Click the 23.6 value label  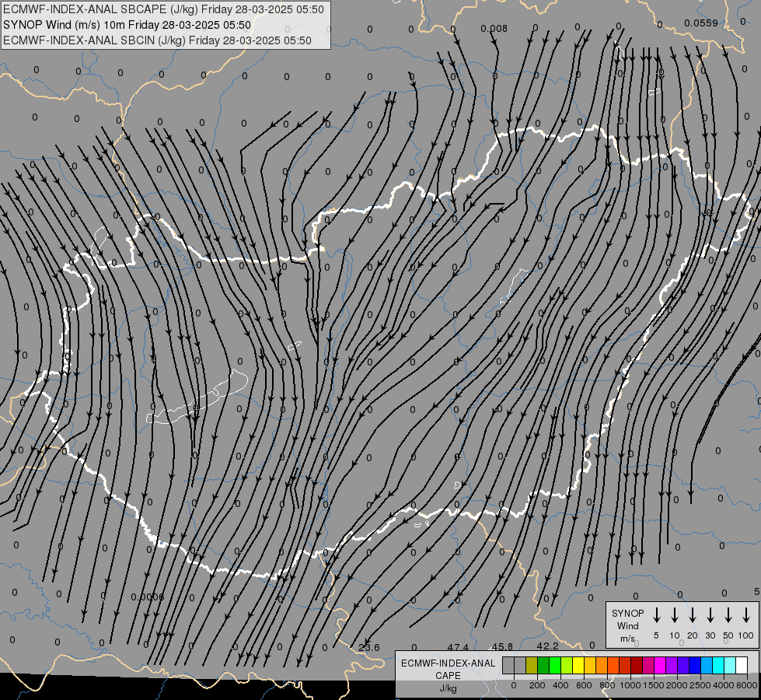click(x=369, y=648)
